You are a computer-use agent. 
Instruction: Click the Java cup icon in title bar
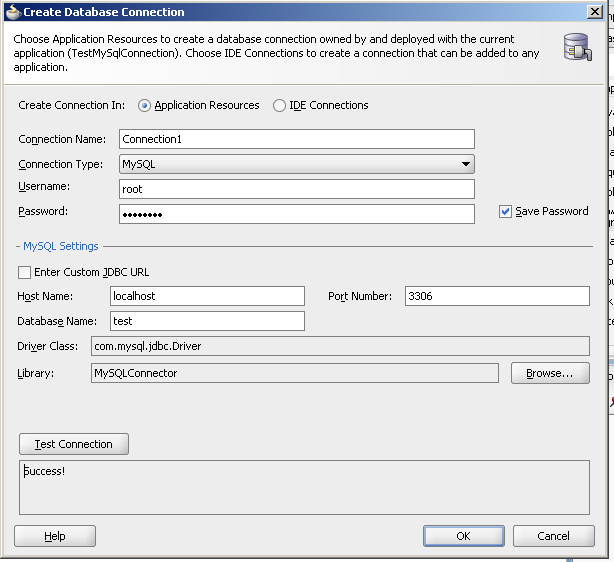13,12
